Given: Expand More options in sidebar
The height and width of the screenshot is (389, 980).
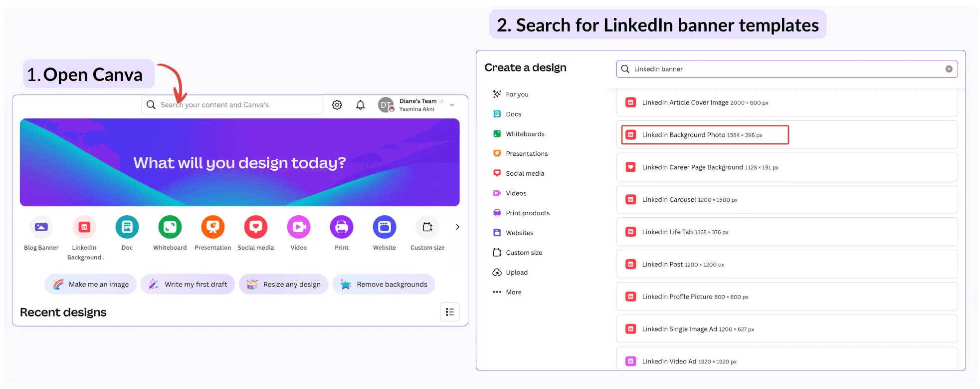Looking at the screenshot, I should 507,292.
